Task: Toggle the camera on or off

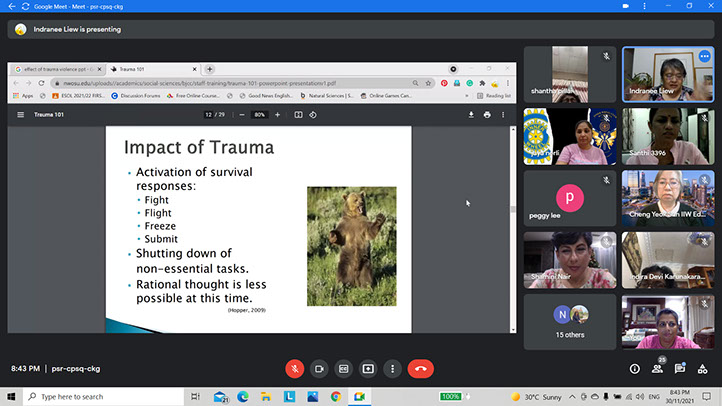Action: [x=319, y=368]
